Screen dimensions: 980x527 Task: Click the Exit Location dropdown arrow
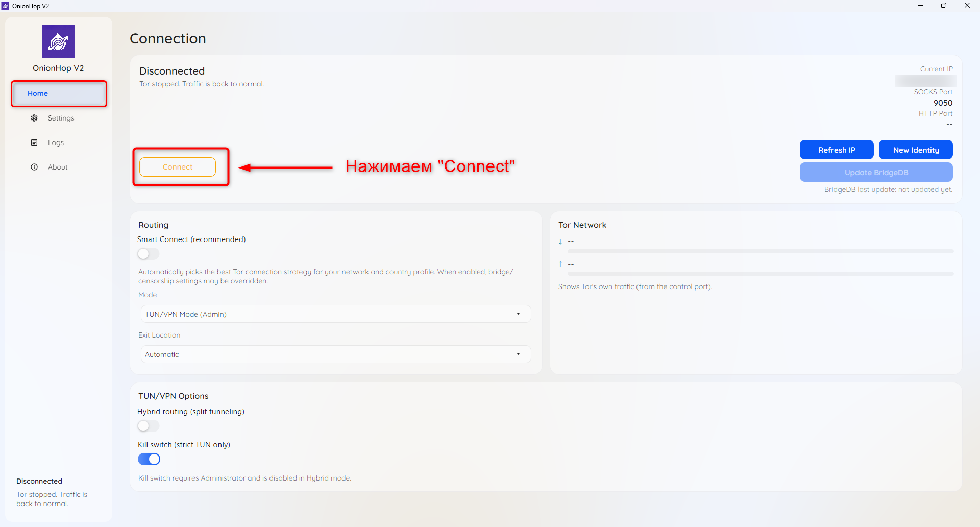click(518, 354)
